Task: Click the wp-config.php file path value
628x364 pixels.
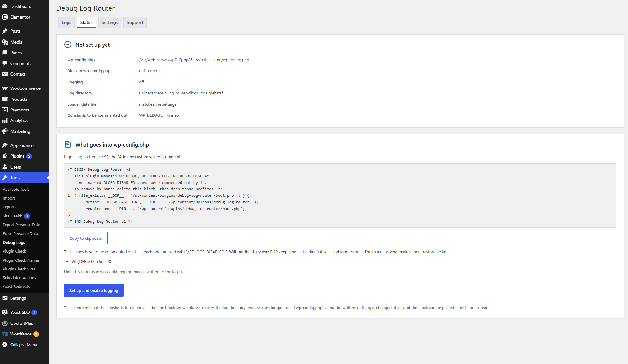Action: (194, 60)
